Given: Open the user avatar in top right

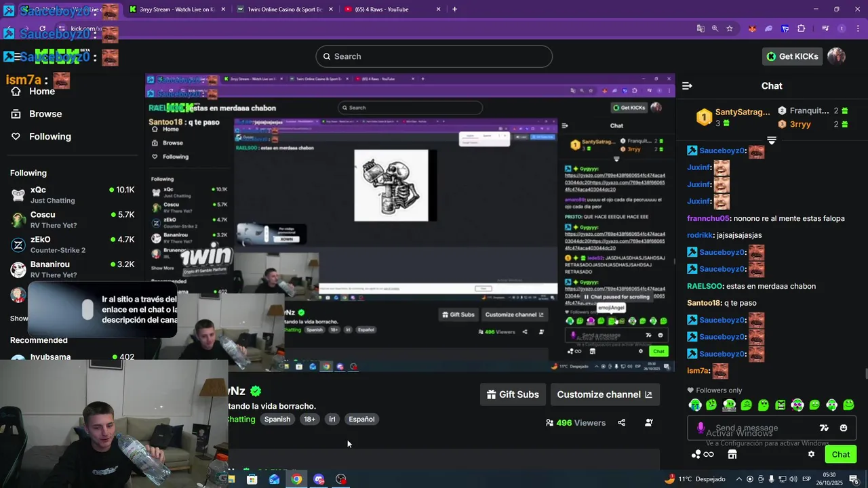Looking at the screenshot, I should tap(836, 56).
